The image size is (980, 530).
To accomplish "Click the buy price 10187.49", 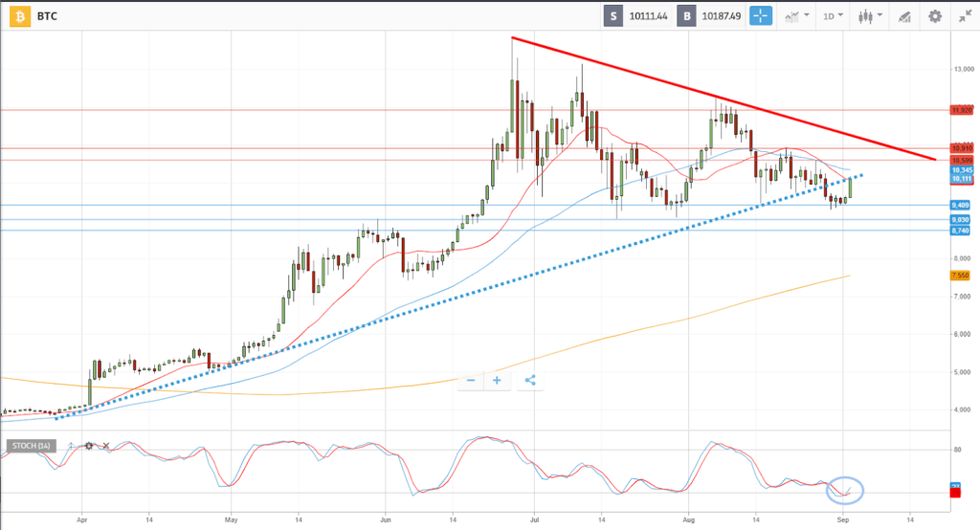I will (x=722, y=16).
